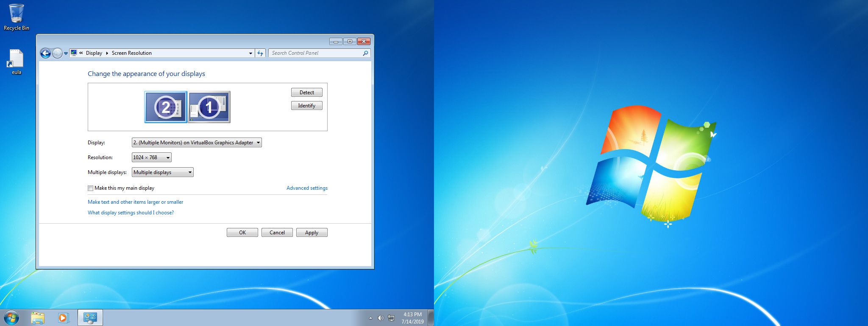Close the Screen Resolution window
868x326 pixels.
(364, 41)
